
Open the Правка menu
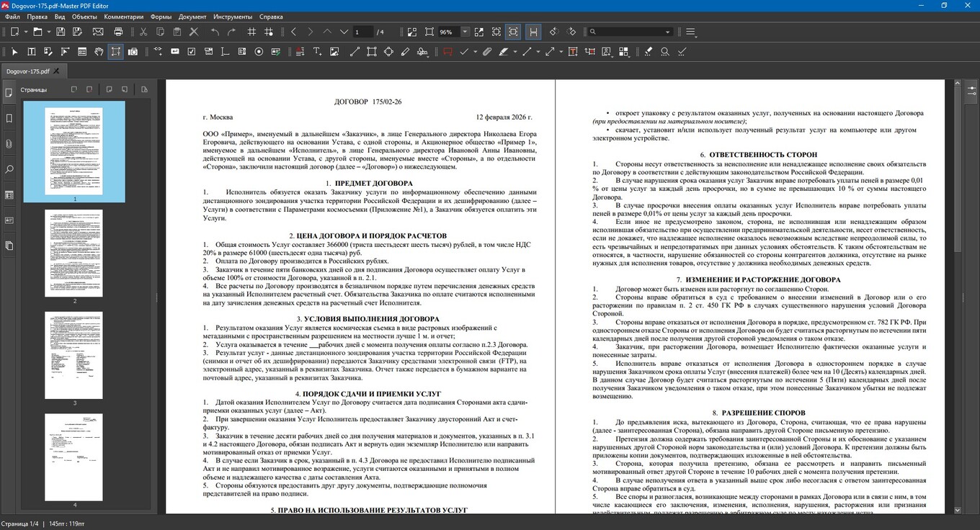pos(37,17)
